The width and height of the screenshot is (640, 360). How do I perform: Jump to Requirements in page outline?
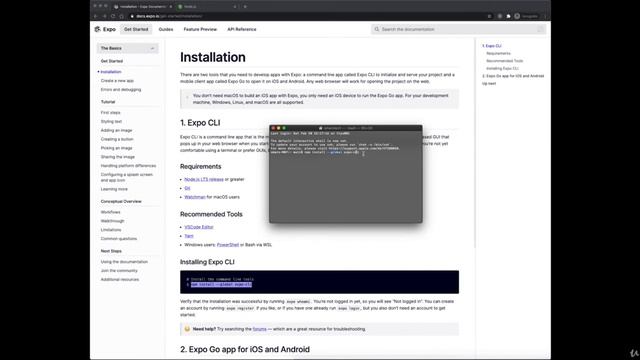point(498,53)
